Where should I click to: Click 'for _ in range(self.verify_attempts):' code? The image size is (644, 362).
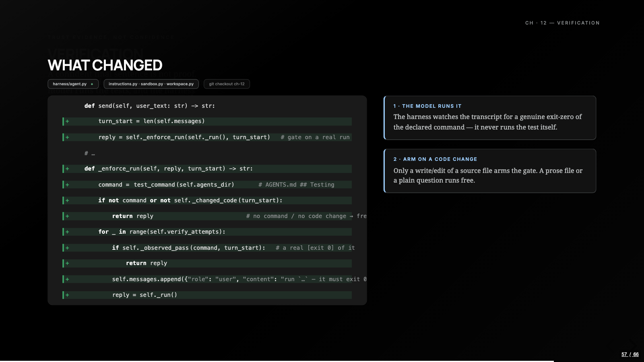coord(162,232)
